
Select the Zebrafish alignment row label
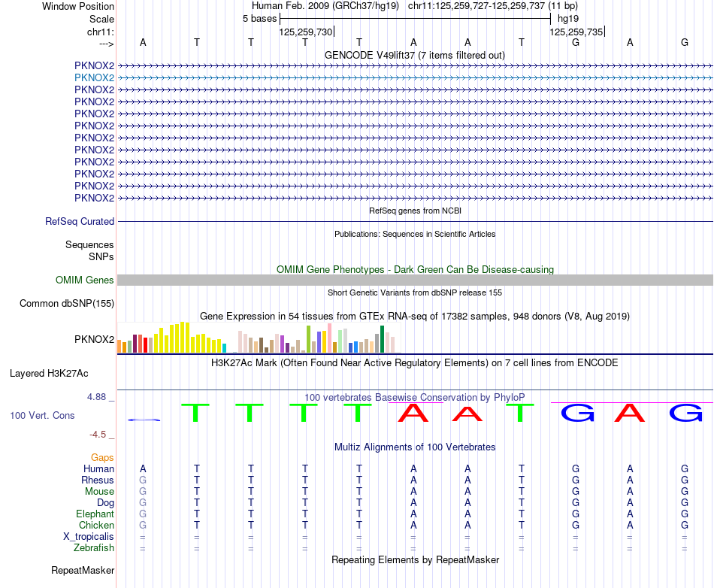pyautogui.click(x=94, y=548)
